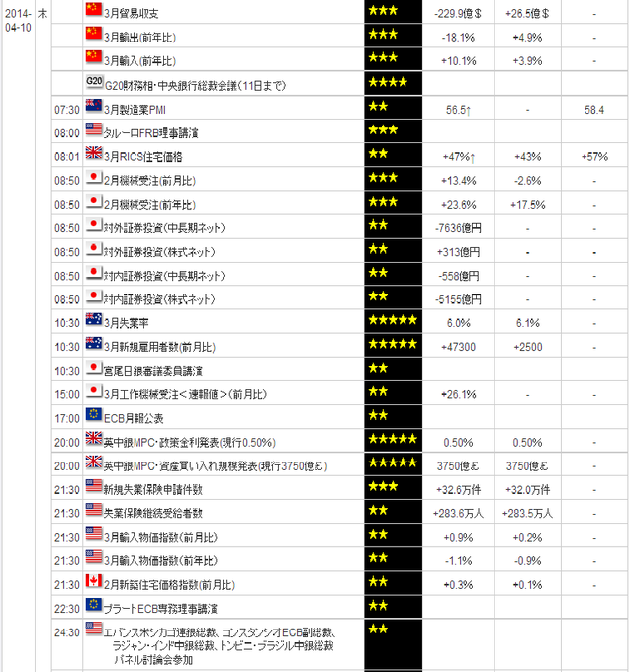This screenshot has height=672, width=630.
Task: Click the value -229.9億$
Action: (458, 14)
